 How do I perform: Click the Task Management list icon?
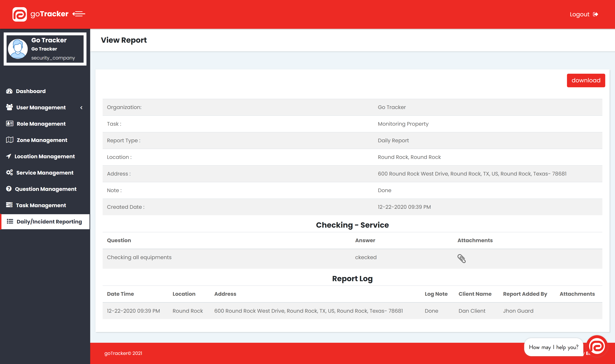[x=9, y=205]
